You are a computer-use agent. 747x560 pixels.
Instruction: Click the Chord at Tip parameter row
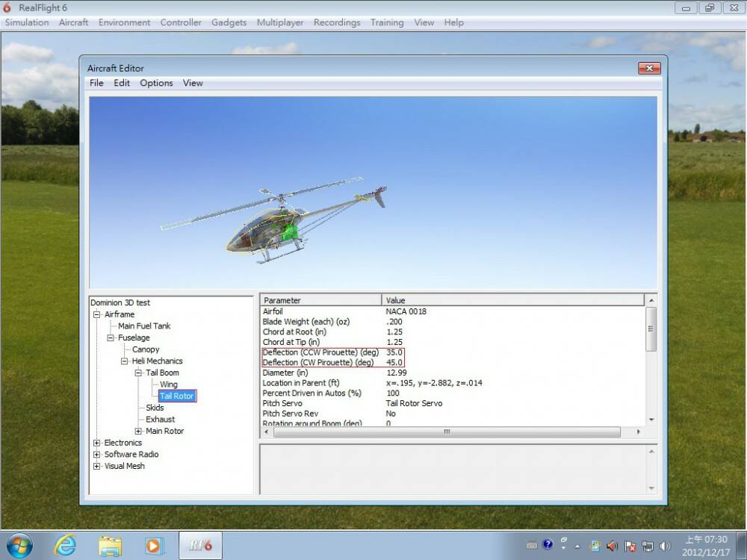coord(453,342)
